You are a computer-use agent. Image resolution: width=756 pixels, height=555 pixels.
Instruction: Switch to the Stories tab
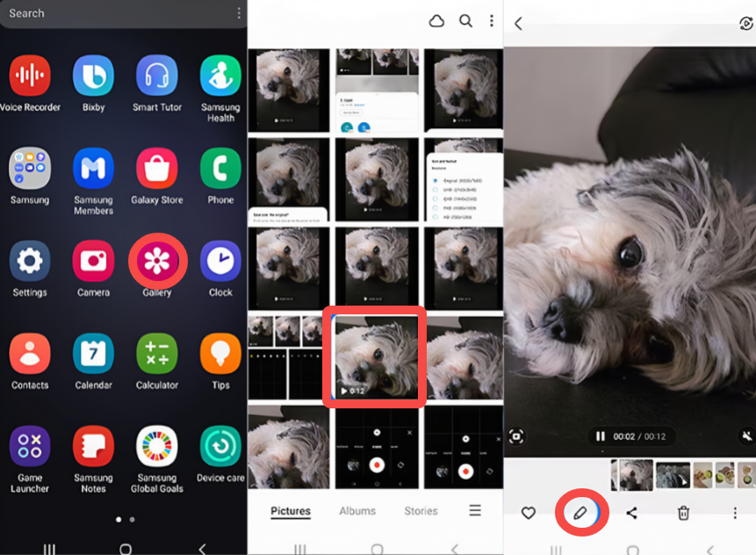pyautogui.click(x=421, y=510)
